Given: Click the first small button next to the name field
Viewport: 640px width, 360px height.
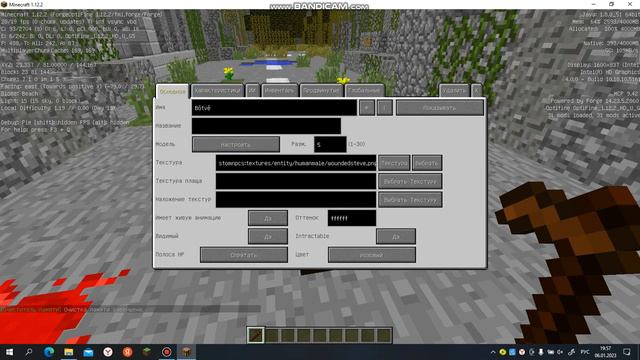Looking at the screenshot, I should pos(367,108).
